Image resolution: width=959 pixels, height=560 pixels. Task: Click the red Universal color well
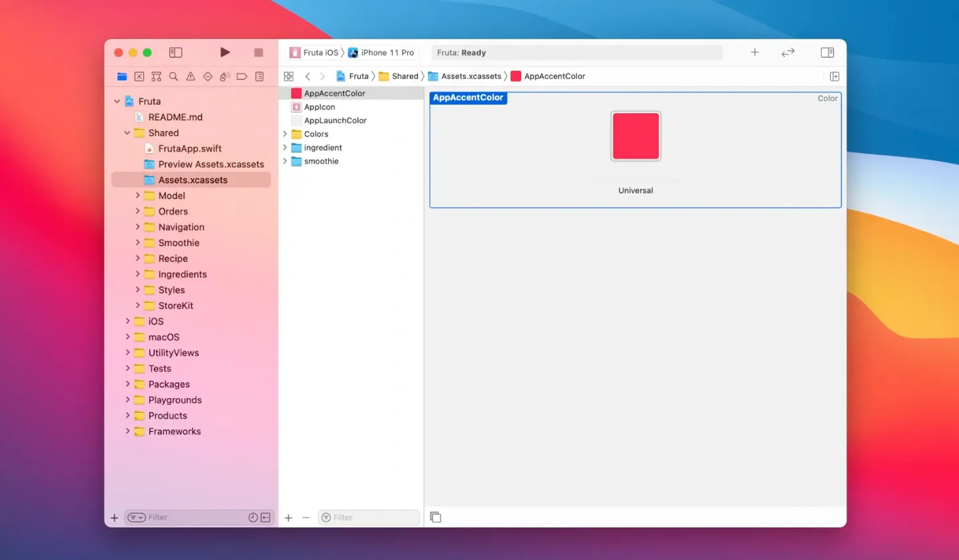(635, 136)
